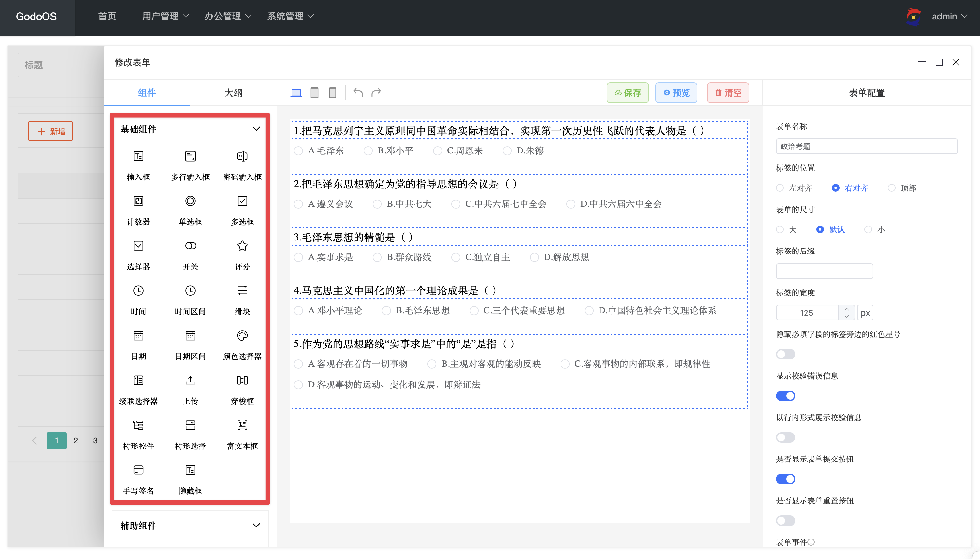Click the 上传 upload component icon
This screenshot has width=980, height=559.
coord(190,381)
